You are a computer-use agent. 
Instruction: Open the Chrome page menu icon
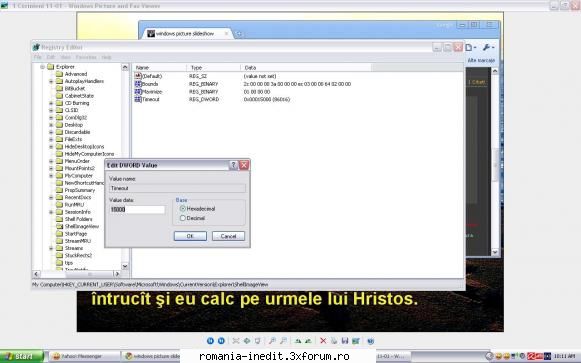pos(471,47)
